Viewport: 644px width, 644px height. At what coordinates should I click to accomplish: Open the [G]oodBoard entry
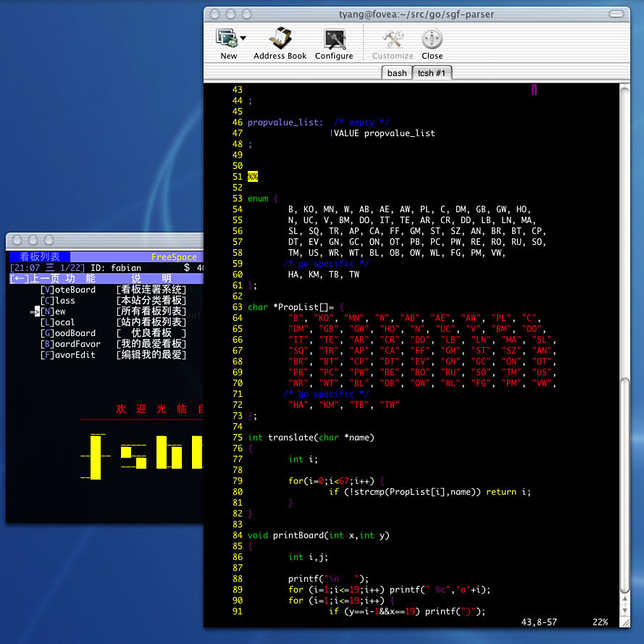coord(67,333)
